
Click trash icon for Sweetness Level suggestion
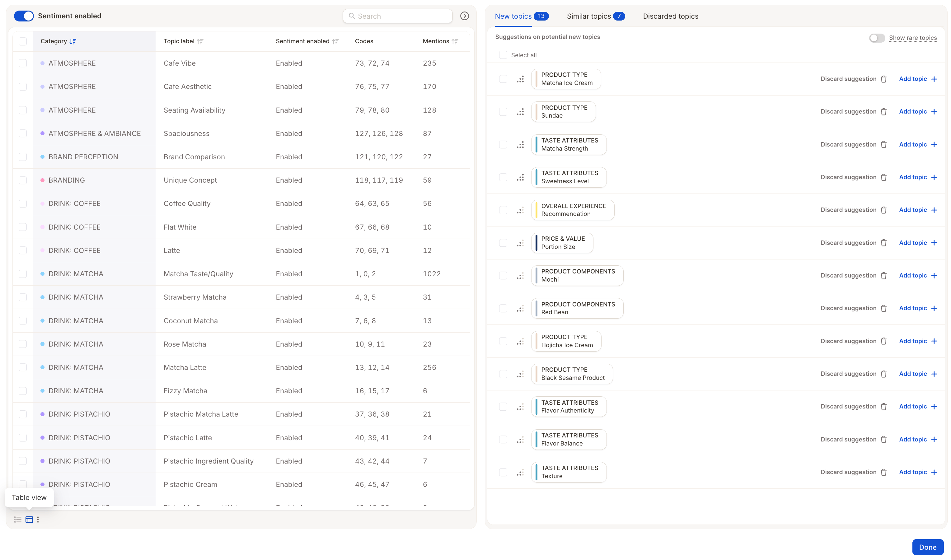pos(883,177)
